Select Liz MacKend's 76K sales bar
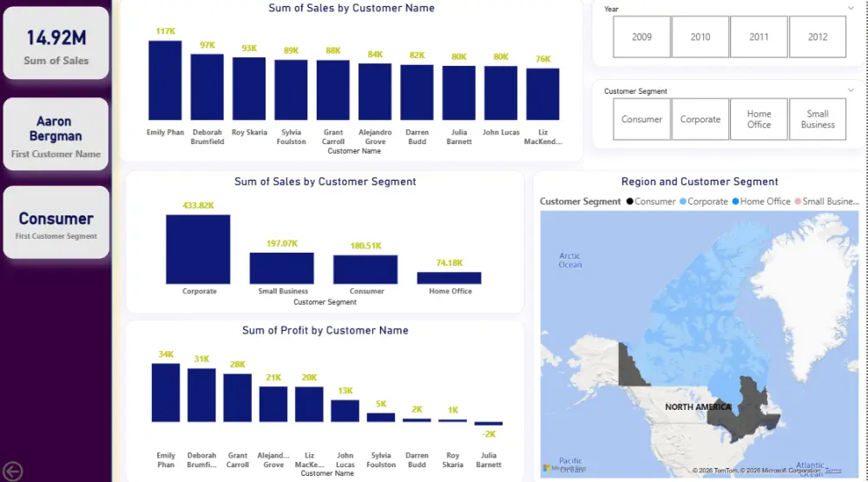The width and height of the screenshot is (868, 482). [543, 94]
